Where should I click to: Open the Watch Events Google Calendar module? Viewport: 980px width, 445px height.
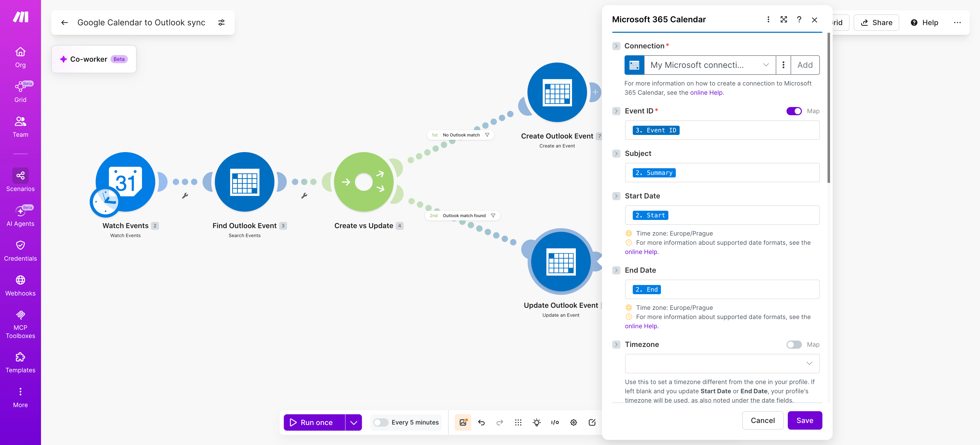coord(125,182)
